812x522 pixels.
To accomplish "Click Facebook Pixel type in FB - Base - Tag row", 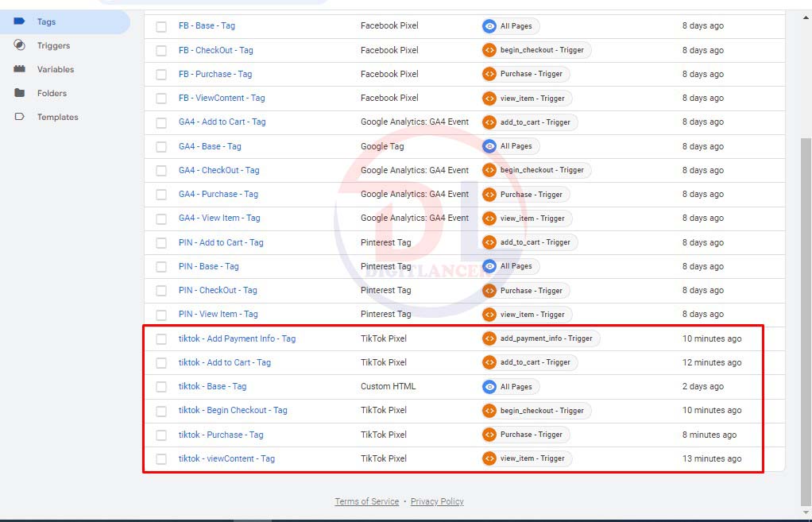I will pyautogui.click(x=389, y=25).
